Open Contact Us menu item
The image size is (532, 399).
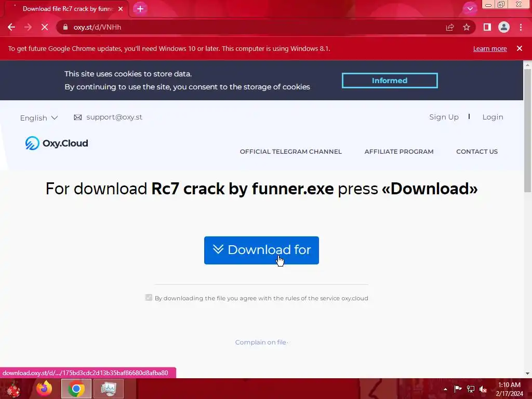[477, 152]
